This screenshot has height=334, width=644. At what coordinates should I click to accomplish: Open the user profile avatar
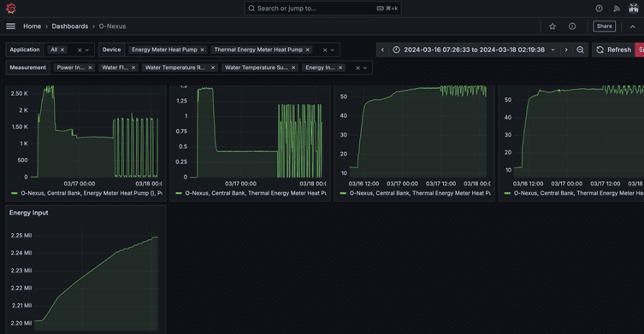[634, 9]
